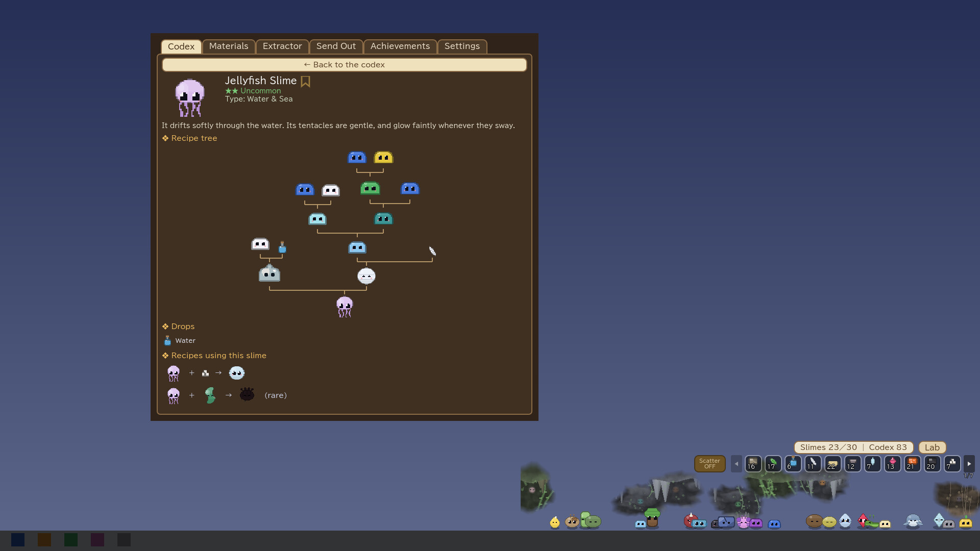Open the dark spiky rare slime result
980x551 pixels.
point(247,394)
